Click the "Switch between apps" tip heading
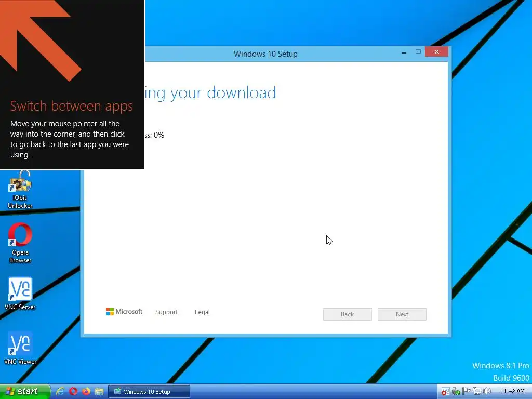The width and height of the screenshot is (532, 399). [71, 106]
